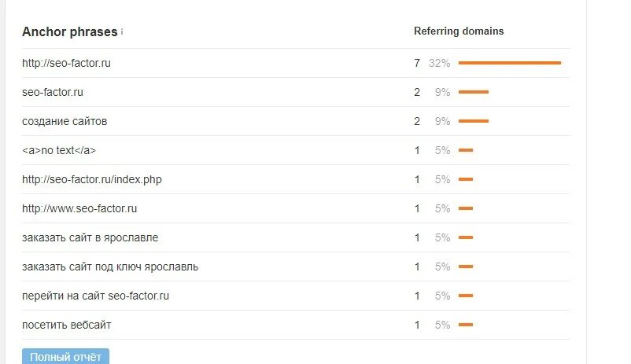The height and width of the screenshot is (364, 631).
Task: Click the 32% orange progress bar
Action: [510, 63]
